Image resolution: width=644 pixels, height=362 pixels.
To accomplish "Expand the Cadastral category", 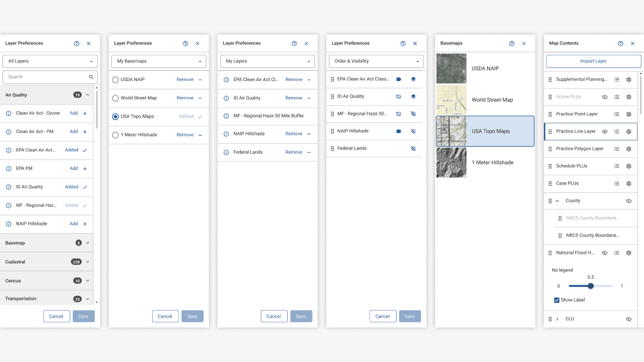I will 88,261.
